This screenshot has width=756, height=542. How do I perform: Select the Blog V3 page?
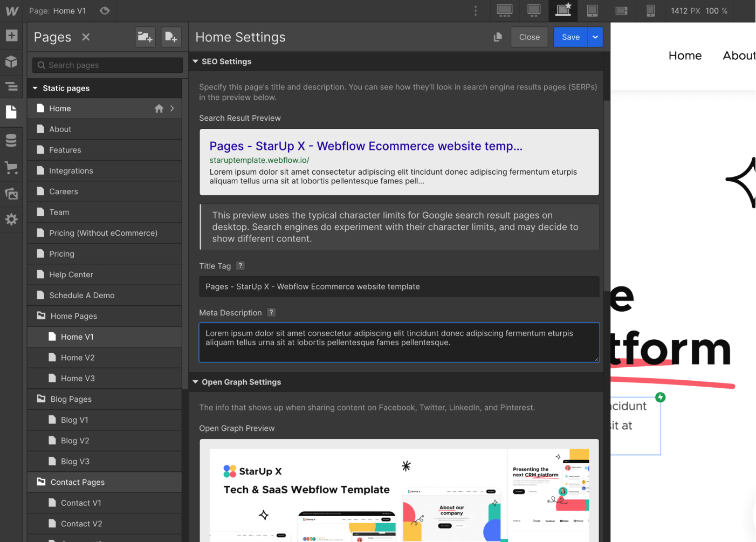click(105, 462)
